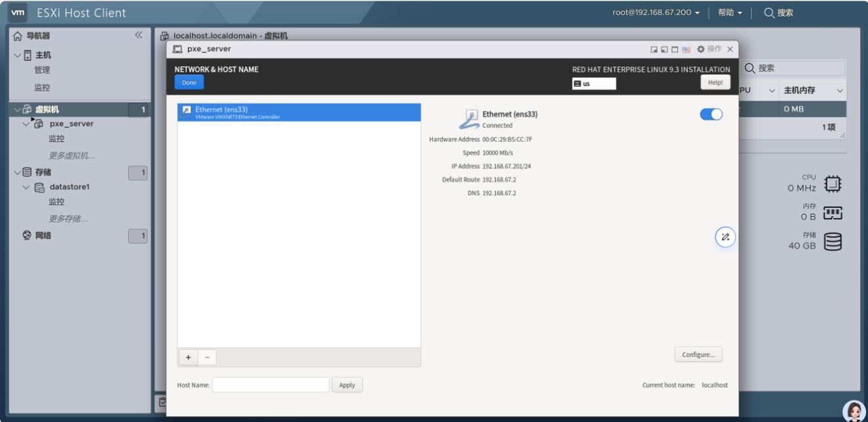Click the 网络 count badge

coord(138,236)
